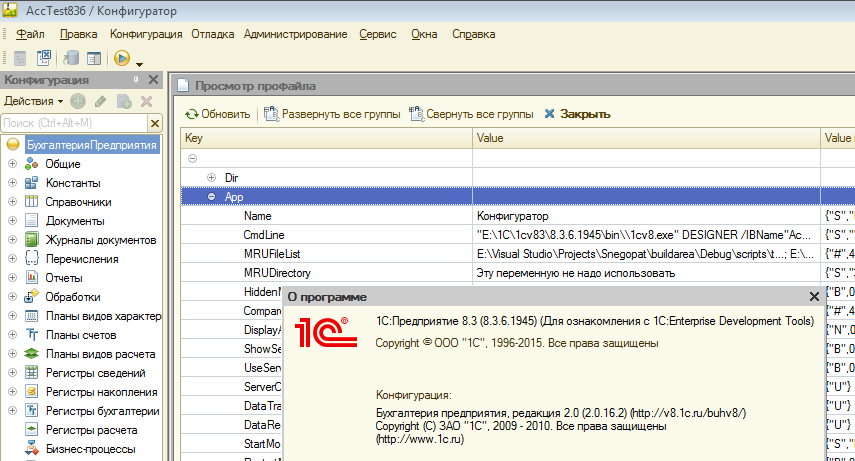Open dropdown arrow next to play button
The width and height of the screenshot is (855, 461).
pyautogui.click(x=139, y=64)
